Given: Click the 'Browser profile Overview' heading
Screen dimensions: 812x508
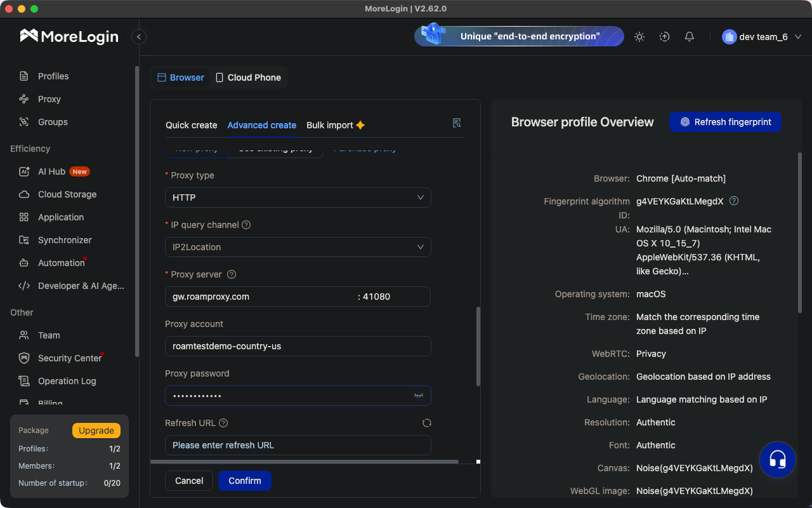Looking at the screenshot, I should point(582,122).
